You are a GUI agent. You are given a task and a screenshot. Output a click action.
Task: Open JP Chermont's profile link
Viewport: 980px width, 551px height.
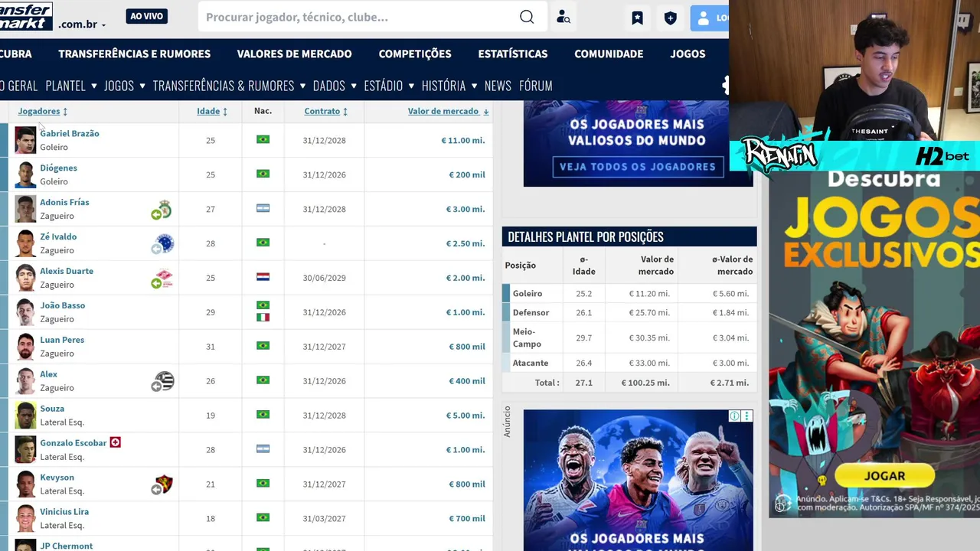[x=66, y=546]
